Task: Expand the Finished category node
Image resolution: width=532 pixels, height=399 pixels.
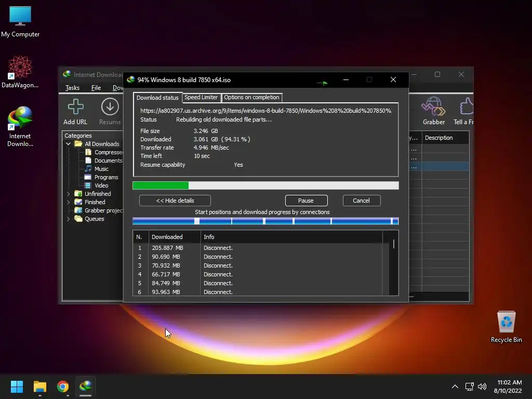Action: (x=68, y=202)
